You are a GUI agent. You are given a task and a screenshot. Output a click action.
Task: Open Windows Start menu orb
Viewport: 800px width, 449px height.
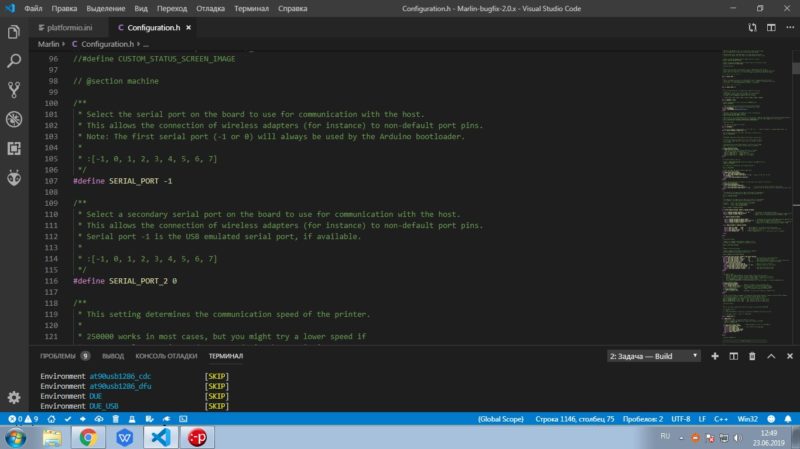(15, 438)
